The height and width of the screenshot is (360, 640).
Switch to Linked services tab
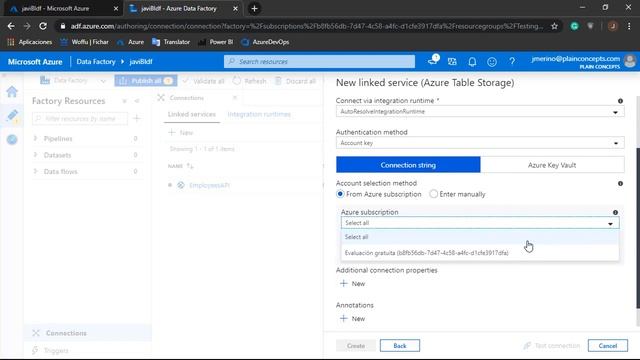point(192,114)
